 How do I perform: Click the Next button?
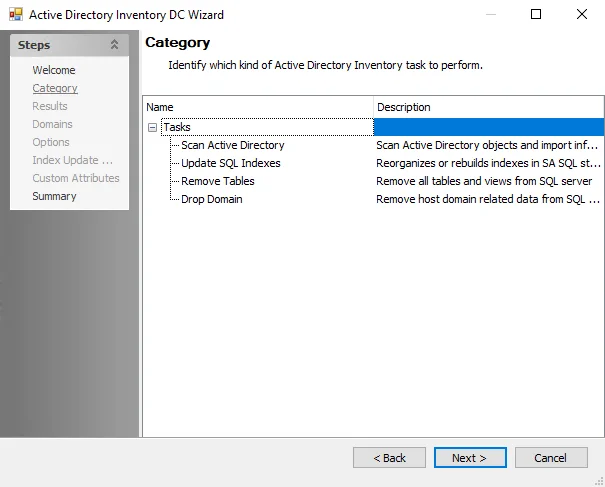pos(470,458)
